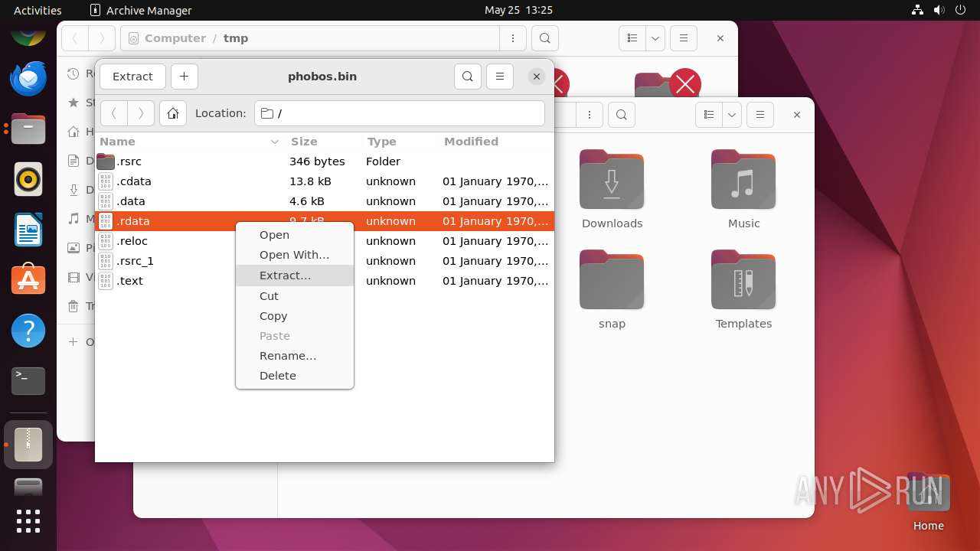Open search in front Files window
Image resolution: width=980 pixels, height=551 pixels.
pyautogui.click(x=622, y=115)
